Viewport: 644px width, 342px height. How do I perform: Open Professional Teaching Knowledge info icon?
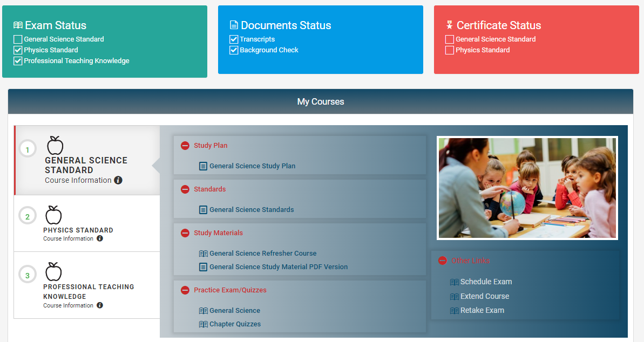[x=100, y=305]
